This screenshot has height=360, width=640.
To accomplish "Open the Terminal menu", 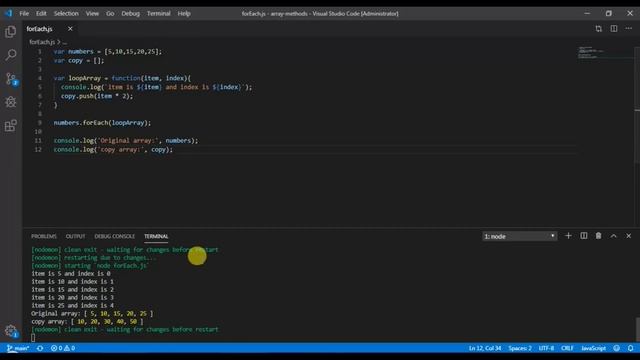I will point(159,13).
